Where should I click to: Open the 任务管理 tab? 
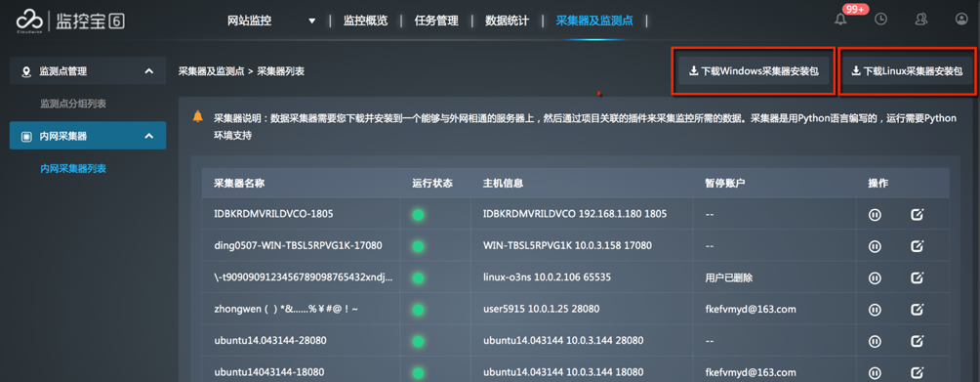point(436,21)
